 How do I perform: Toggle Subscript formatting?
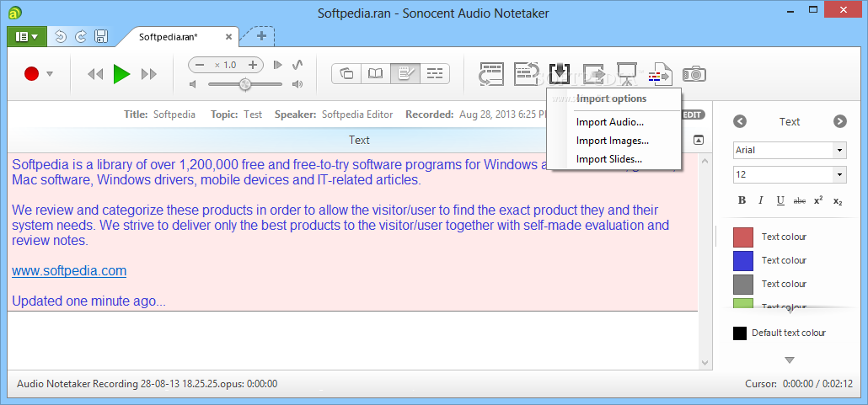[x=838, y=201]
